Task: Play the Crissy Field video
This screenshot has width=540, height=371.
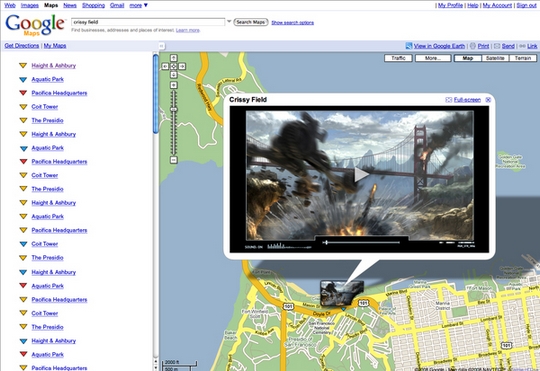Action: [x=361, y=174]
